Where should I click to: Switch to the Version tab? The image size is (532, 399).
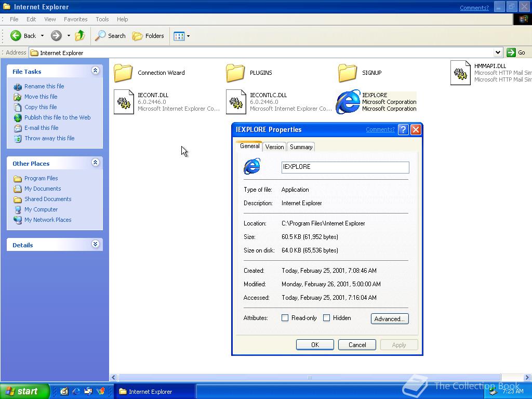click(x=274, y=147)
